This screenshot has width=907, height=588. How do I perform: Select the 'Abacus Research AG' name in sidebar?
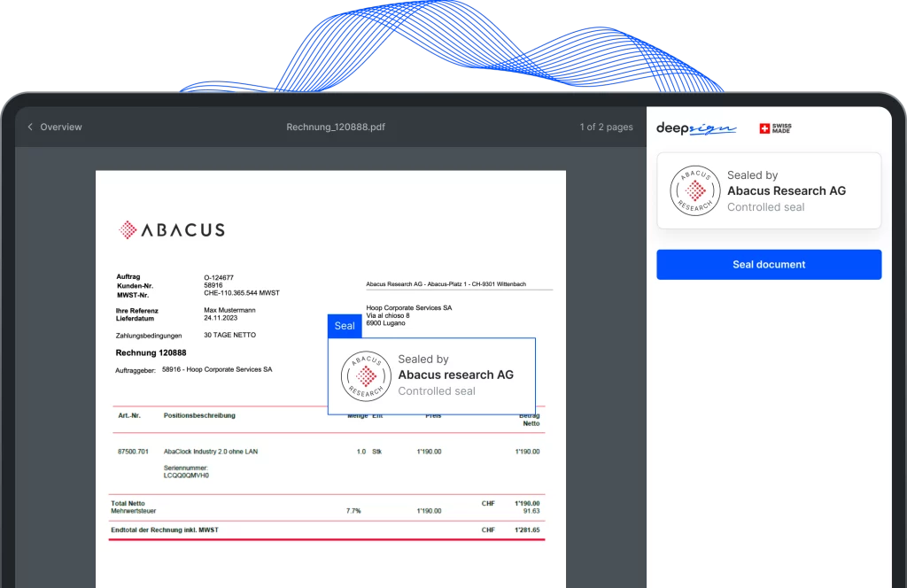coord(786,190)
